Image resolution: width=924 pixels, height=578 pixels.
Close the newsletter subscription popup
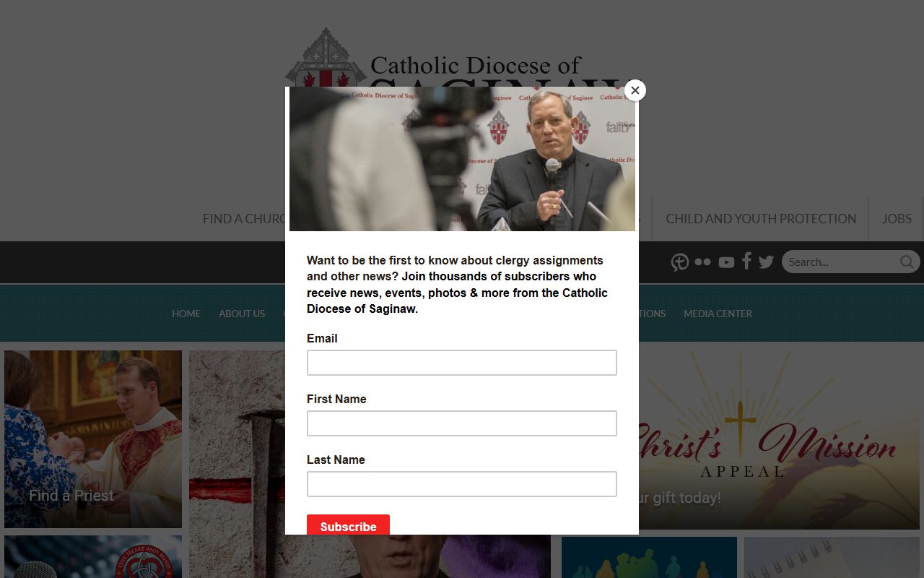pos(635,90)
